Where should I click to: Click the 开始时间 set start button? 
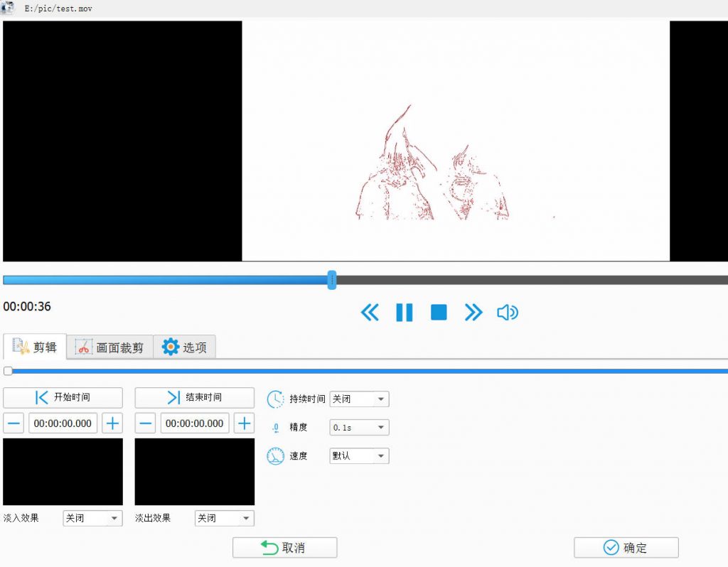point(63,397)
